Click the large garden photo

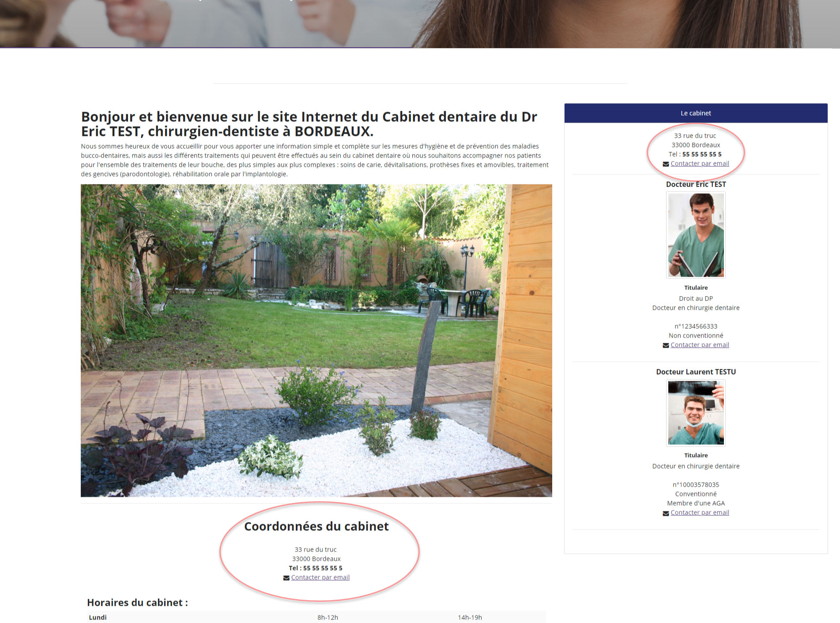point(316,340)
